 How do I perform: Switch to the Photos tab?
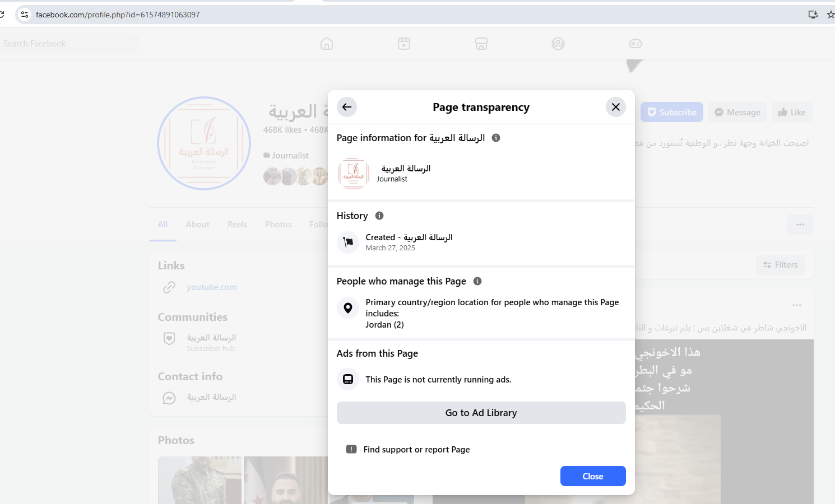[278, 225]
